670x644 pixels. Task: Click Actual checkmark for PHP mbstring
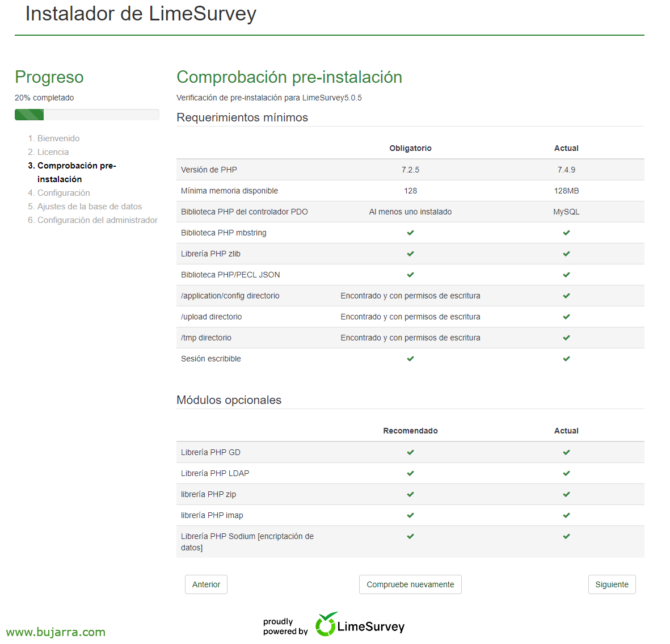point(566,233)
